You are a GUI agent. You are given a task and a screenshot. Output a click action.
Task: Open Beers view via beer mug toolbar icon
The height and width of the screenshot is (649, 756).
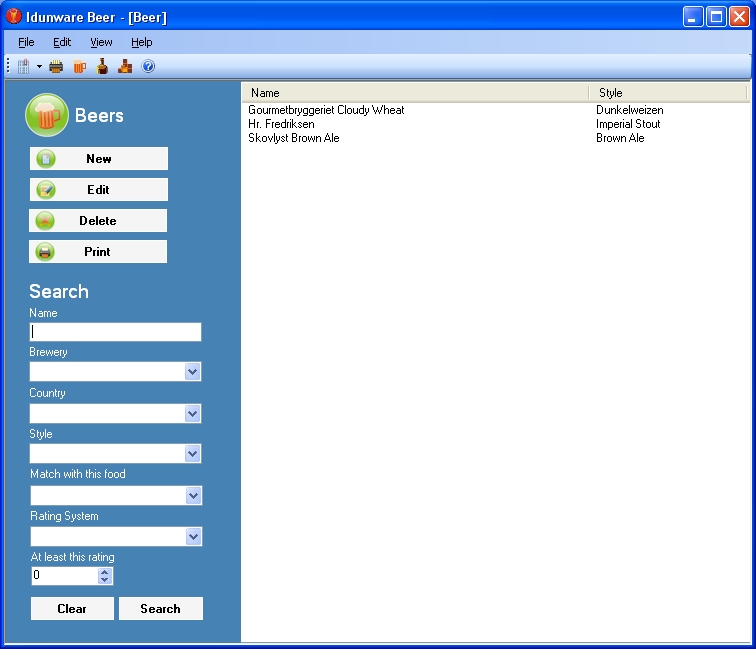80,66
